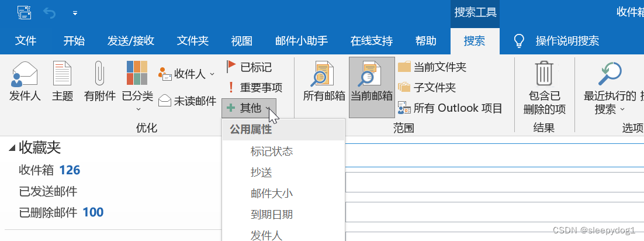Select the 搜索 ribbon tab
This screenshot has width=644, height=241.
tap(475, 41)
